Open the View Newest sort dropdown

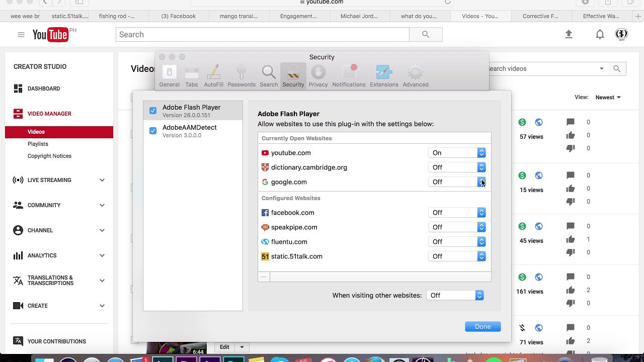[x=608, y=98]
